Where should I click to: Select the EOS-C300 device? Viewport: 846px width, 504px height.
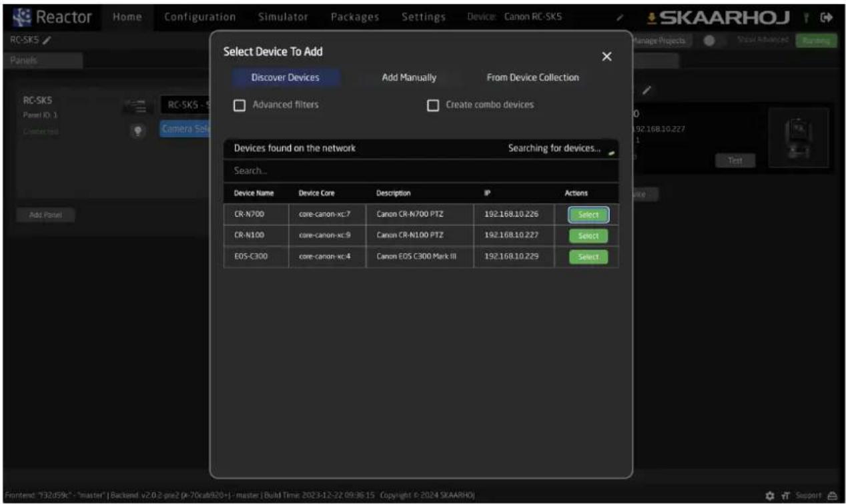click(588, 257)
